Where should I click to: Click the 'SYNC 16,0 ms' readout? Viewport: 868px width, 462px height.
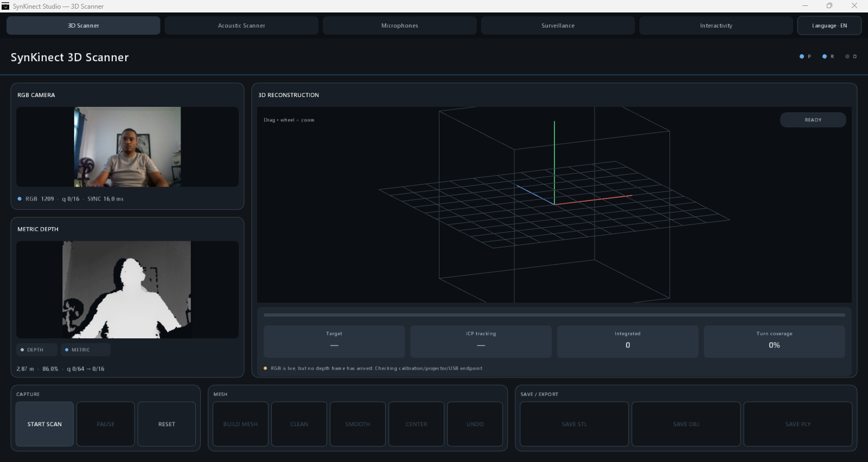(105, 199)
